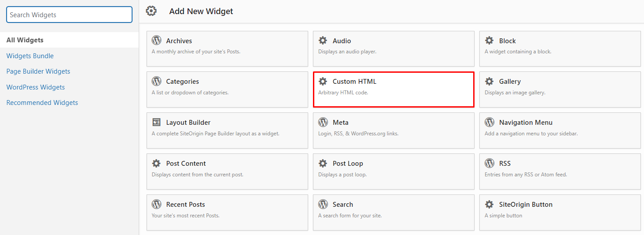Click the gear icon on Block widget
The width and height of the screenshot is (644, 235).
[489, 41]
